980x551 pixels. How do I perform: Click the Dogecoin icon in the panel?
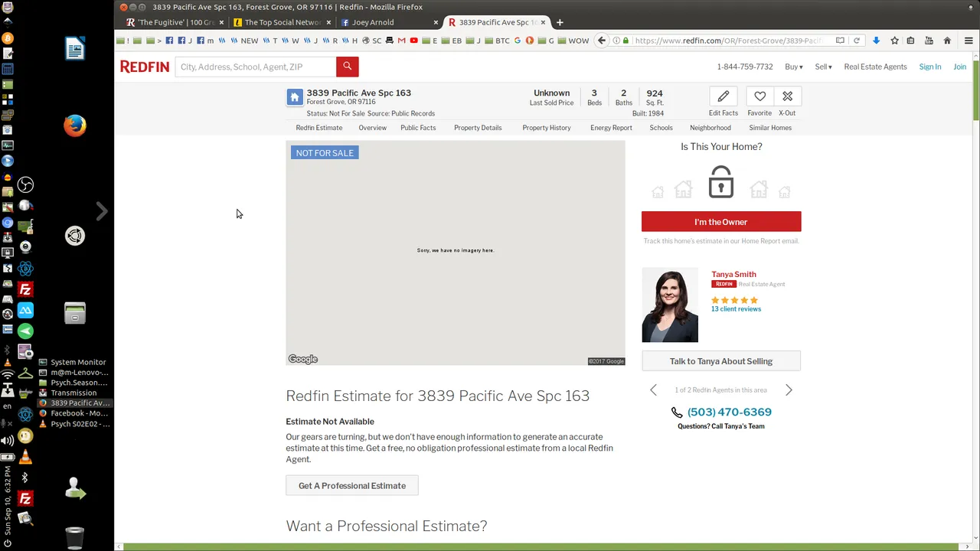coord(25,436)
